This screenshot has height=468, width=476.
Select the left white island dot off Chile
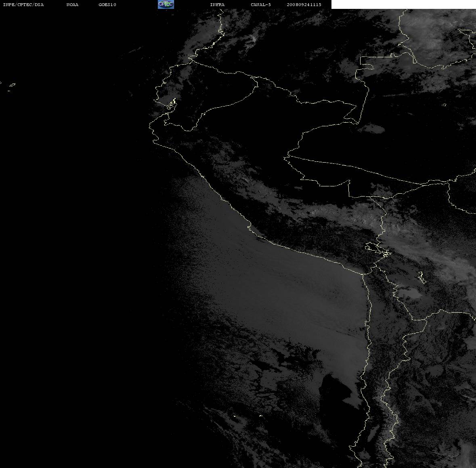click(234, 416)
